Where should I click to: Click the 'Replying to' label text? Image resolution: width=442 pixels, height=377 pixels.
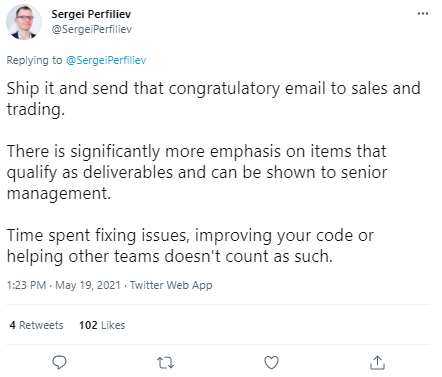coord(34,60)
